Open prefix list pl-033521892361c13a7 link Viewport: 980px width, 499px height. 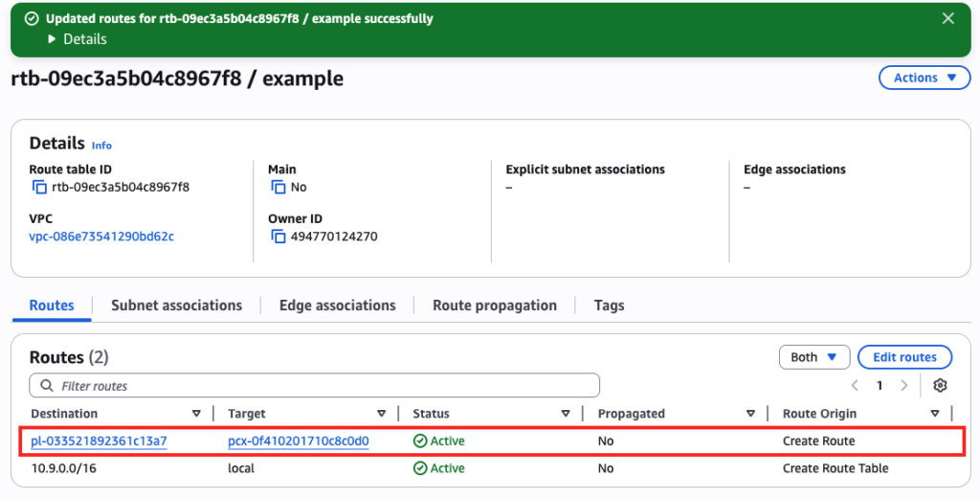point(99,442)
